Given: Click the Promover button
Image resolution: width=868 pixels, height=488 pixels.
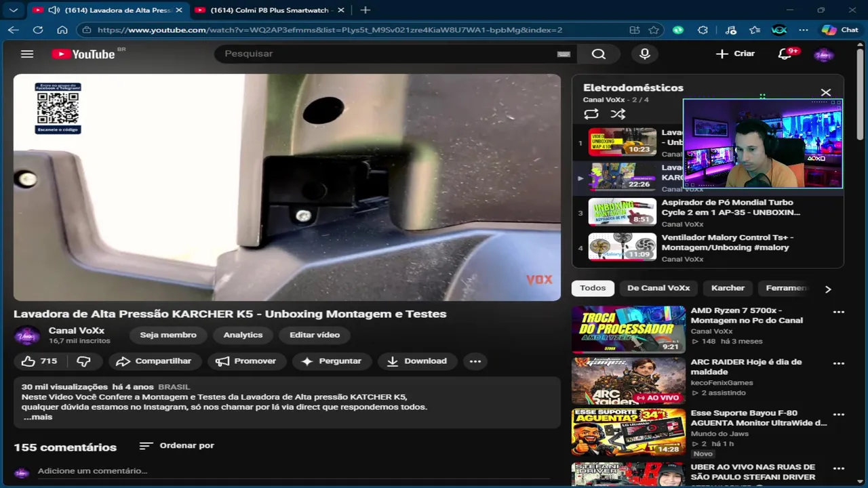Looking at the screenshot, I should [x=246, y=361].
